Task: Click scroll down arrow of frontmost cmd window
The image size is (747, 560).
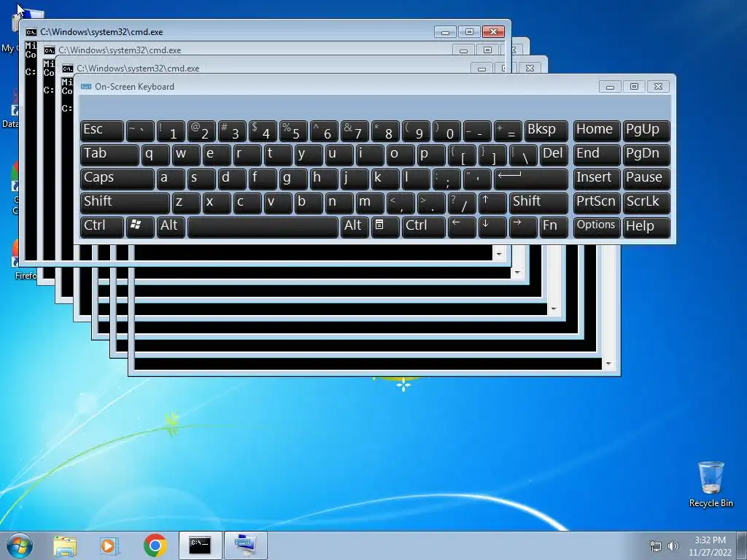Action: 499,254
